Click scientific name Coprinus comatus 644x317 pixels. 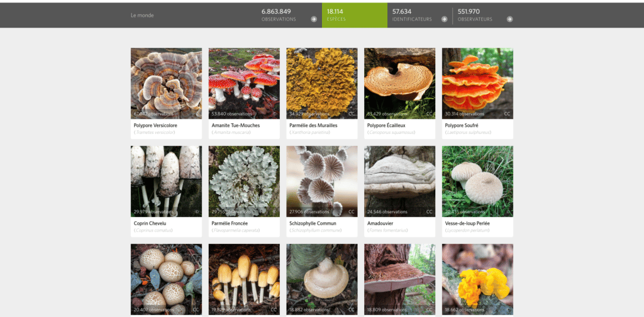pos(153,230)
